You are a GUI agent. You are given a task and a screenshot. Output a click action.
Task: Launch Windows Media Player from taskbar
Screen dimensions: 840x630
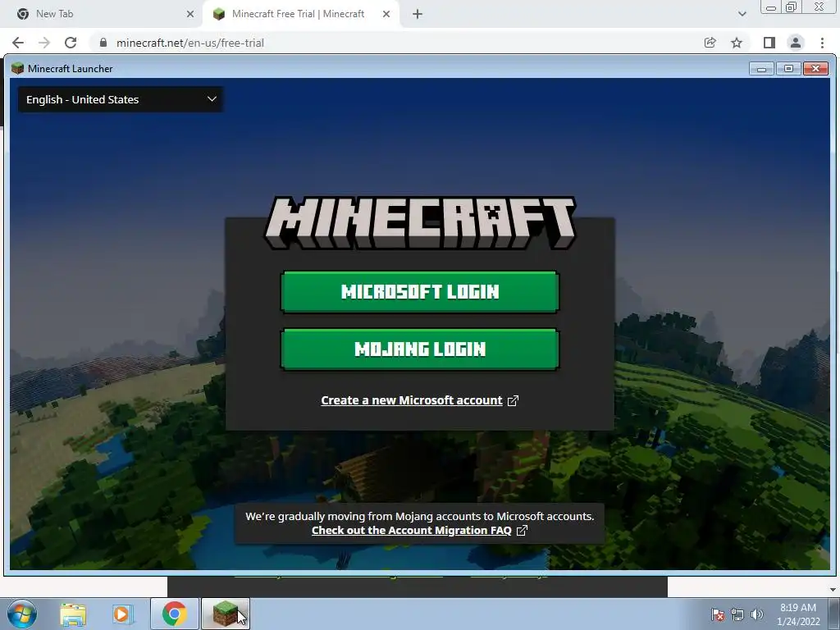point(123,614)
